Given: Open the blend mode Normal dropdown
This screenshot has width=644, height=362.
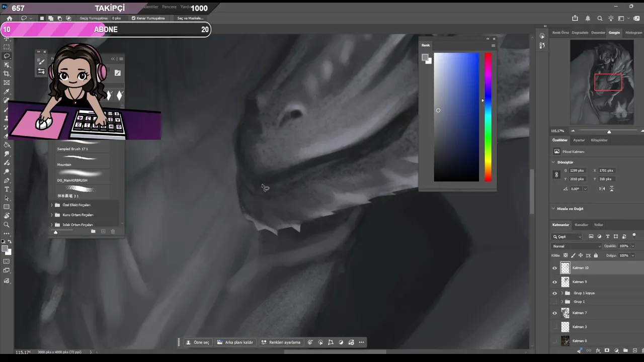Looking at the screenshot, I should tap(576, 246).
